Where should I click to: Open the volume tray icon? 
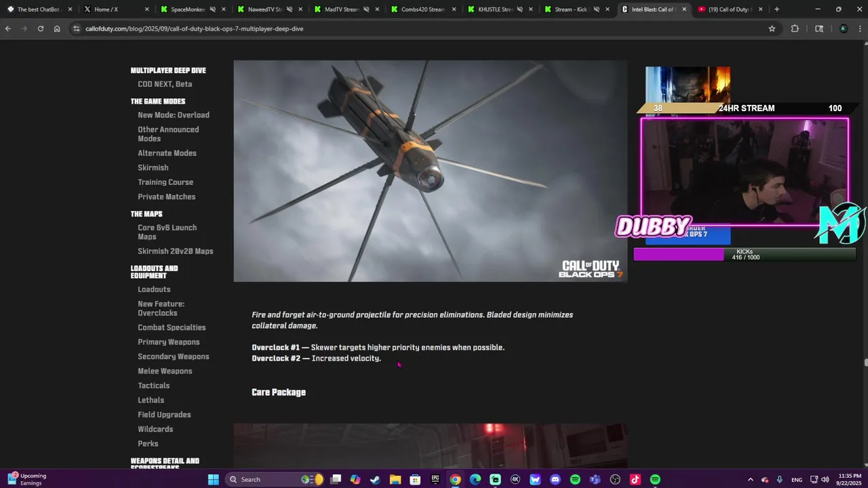click(825, 479)
